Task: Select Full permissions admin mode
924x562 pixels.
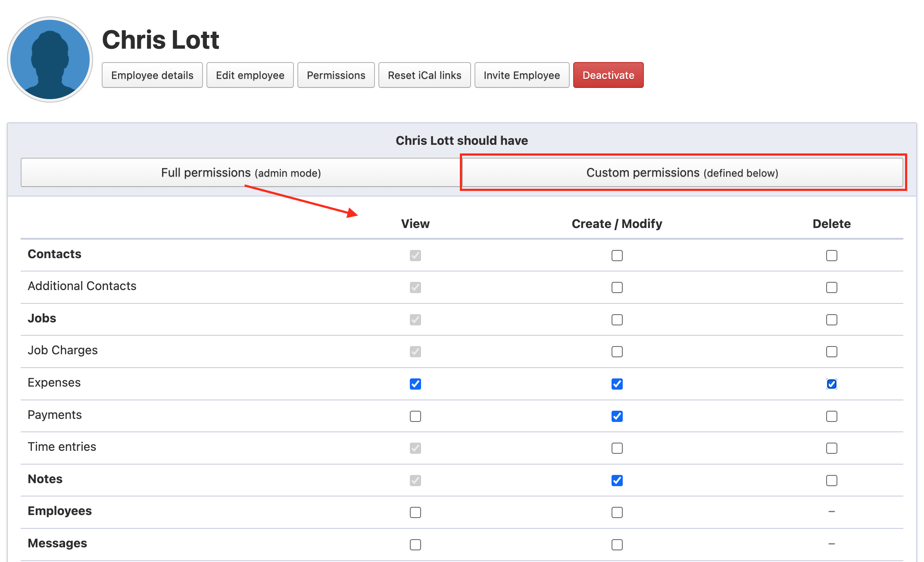Action: 240,173
